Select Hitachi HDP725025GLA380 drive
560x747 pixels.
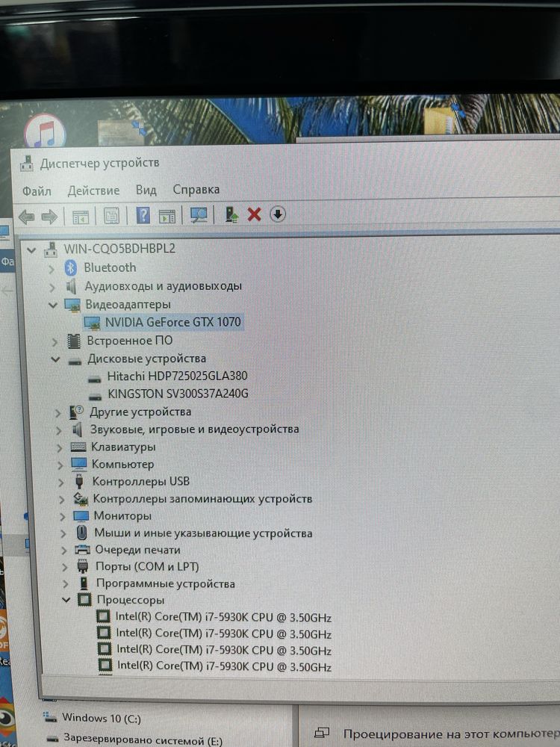click(x=177, y=376)
